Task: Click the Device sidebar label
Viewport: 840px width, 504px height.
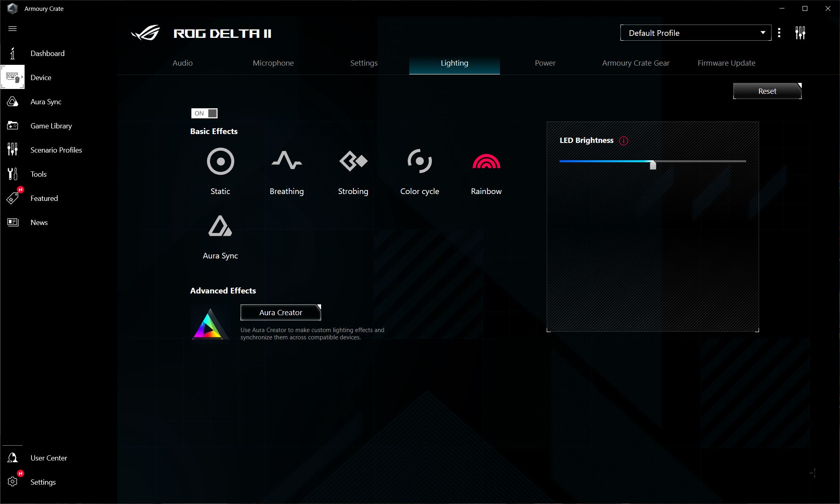Action: (41, 78)
